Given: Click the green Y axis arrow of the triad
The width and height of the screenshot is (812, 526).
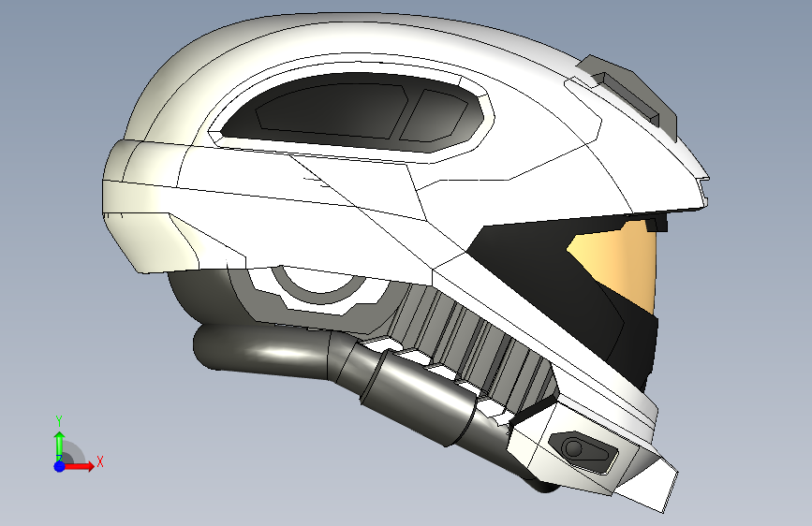Looking at the screenshot, I should pos(60,446).
